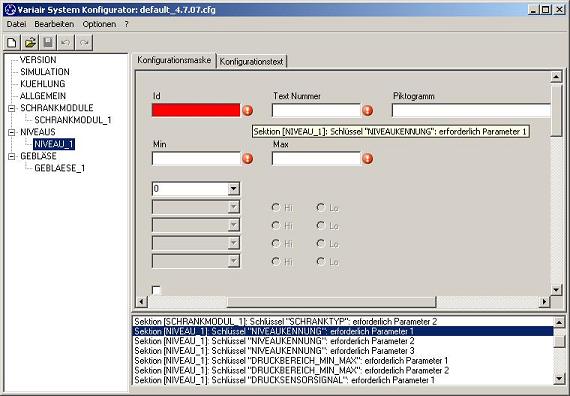570x396 pixels.
Task: Open a file with the folder icon
Action: coord(30,43)
